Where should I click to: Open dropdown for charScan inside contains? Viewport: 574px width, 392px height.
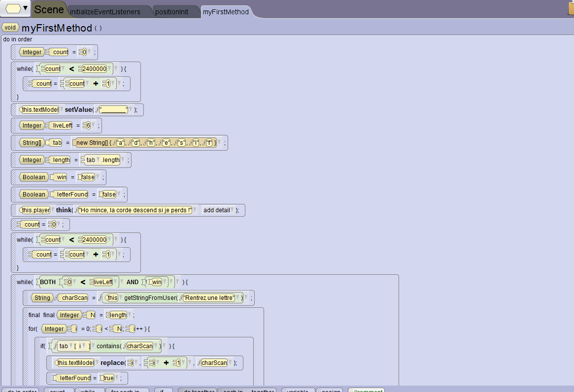[x=156, y=346]
